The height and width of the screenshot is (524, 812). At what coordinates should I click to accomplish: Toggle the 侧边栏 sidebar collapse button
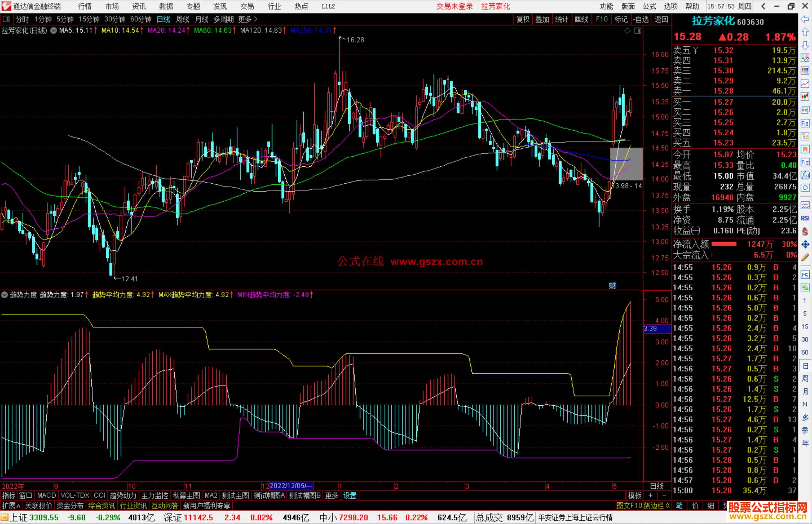tap(657, 506)
